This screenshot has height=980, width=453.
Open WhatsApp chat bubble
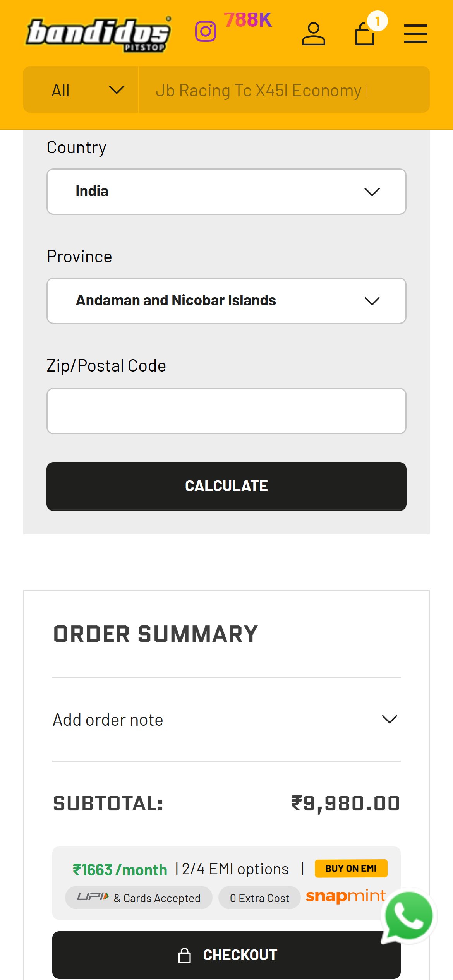[409, 916]
